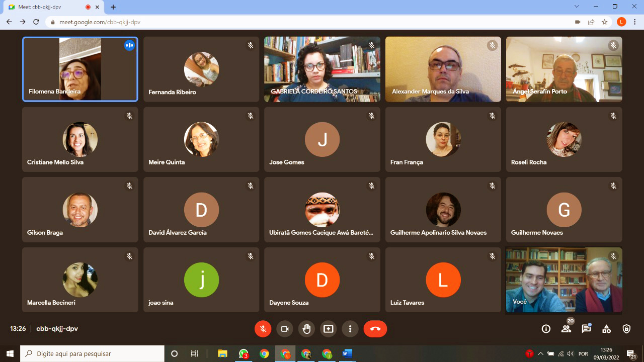
Task: Click joao sina green avatar
Action: pos(201,280)
